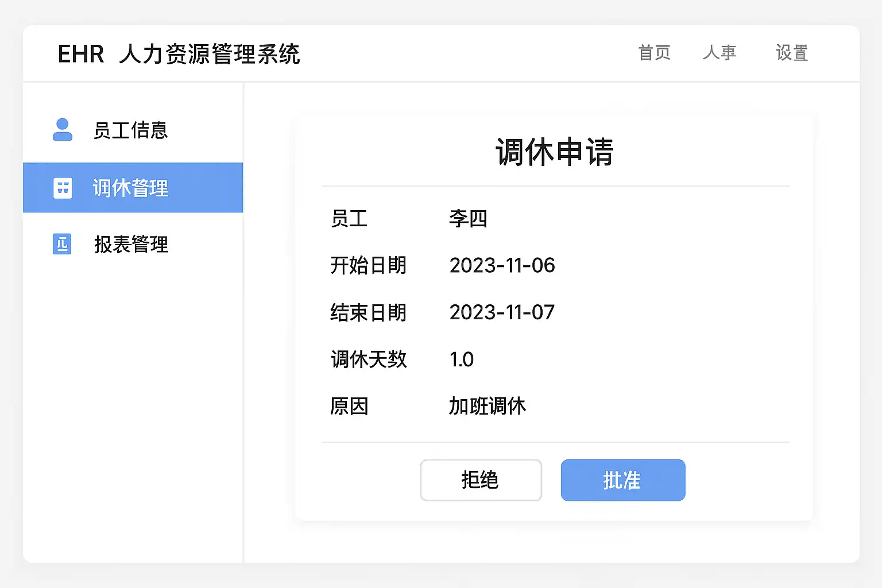Click the person icon beside 员工信息
The height and width of the screenshot is (588, 882).
click(x=63, y=130)
